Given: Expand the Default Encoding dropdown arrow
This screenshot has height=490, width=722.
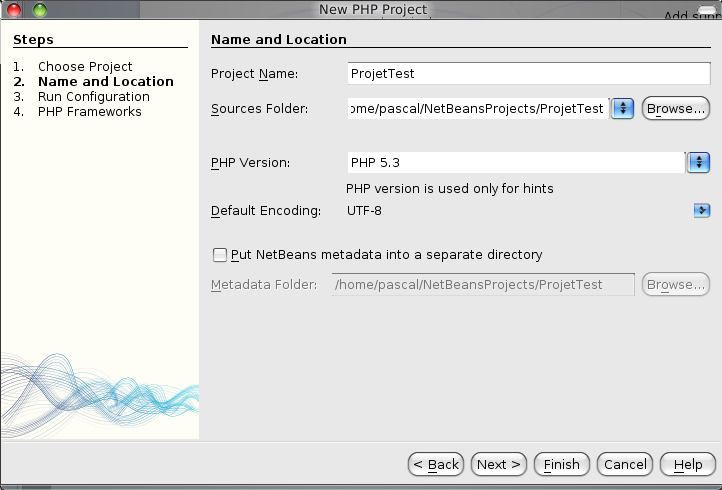Looking at the screenshot, I should click(702, 211).
